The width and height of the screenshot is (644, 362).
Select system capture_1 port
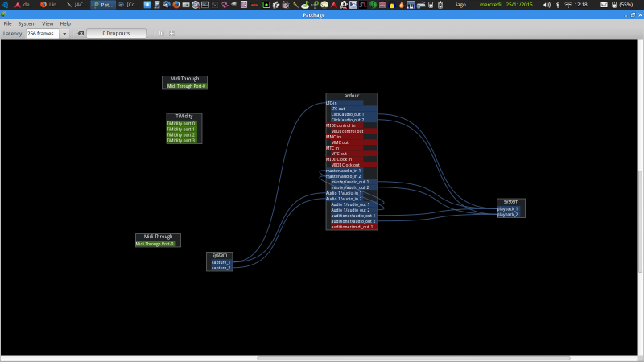tap(221, 262)
